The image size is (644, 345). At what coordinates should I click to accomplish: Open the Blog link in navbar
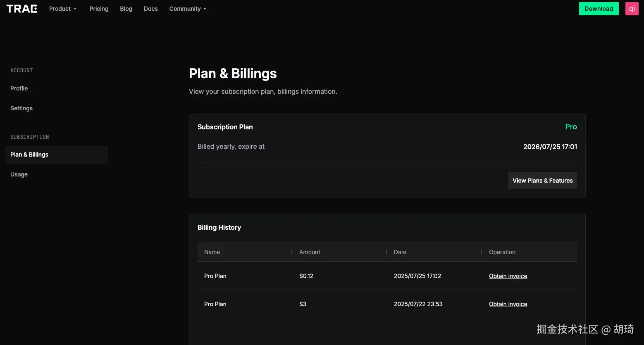[126, 9]
